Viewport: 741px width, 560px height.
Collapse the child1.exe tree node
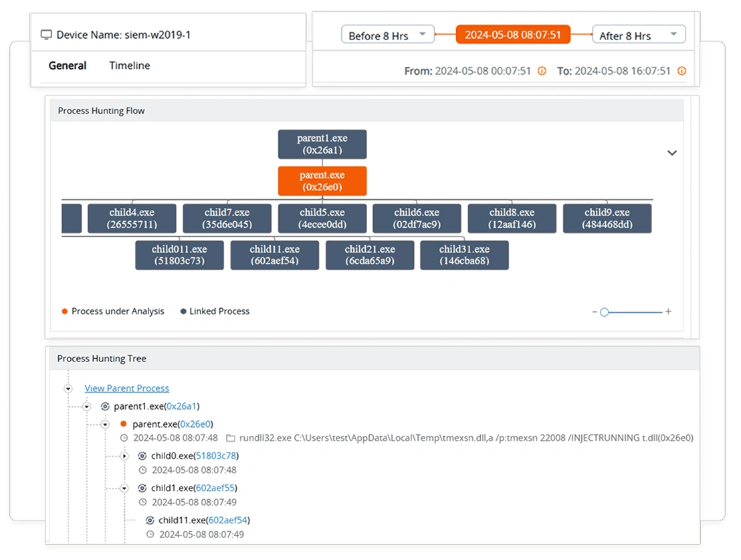click(124, 488)
